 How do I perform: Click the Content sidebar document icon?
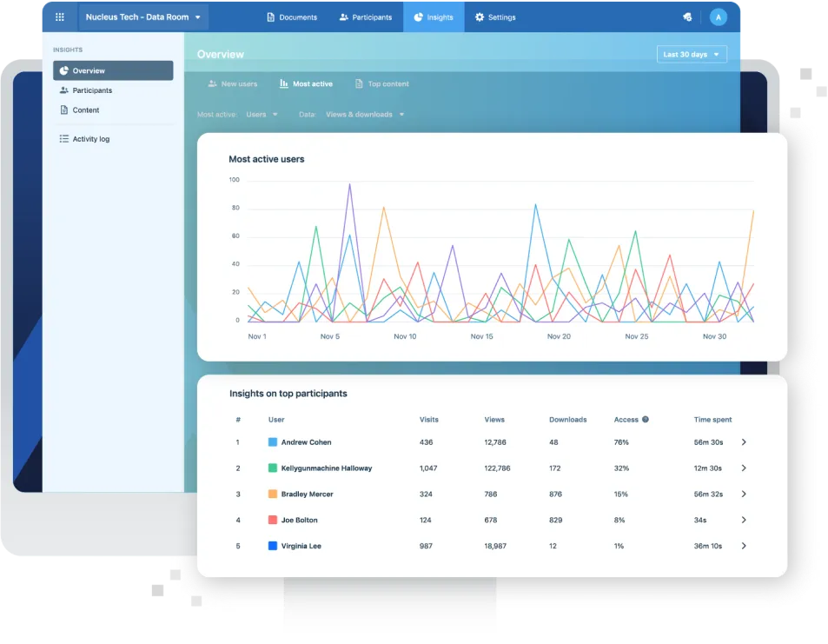64,110
